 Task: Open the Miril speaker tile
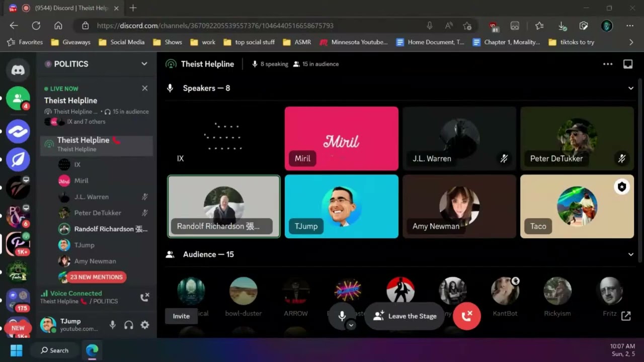coord(342,138)
